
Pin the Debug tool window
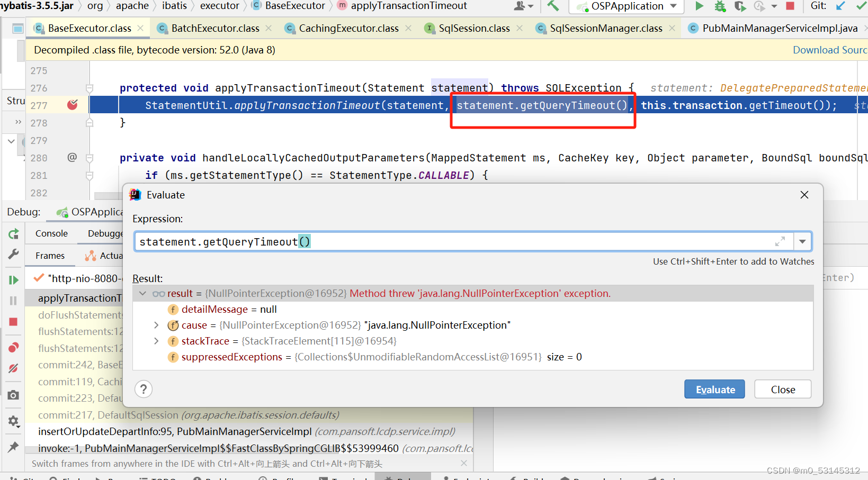13,447
